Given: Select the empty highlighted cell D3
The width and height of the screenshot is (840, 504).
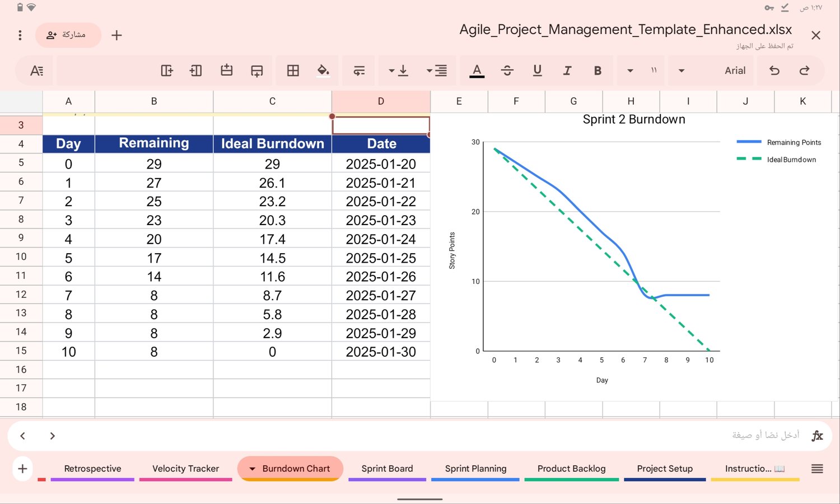Looking at the screenshot, I should [x=381, y=125].
